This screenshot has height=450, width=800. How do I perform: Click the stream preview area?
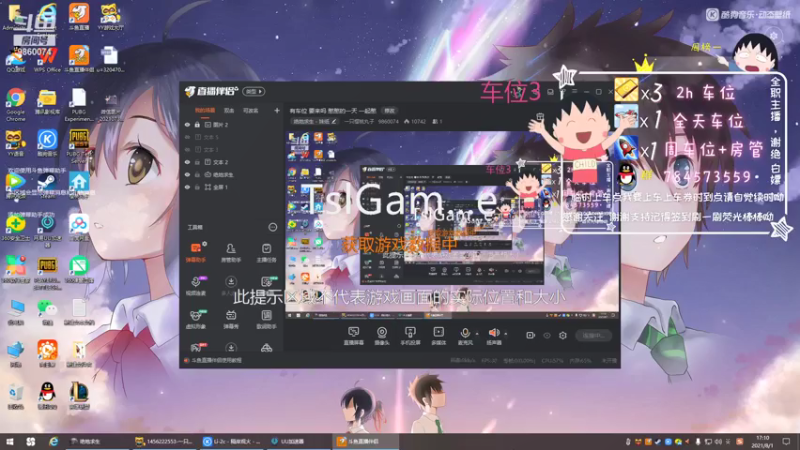coord(452,224)
